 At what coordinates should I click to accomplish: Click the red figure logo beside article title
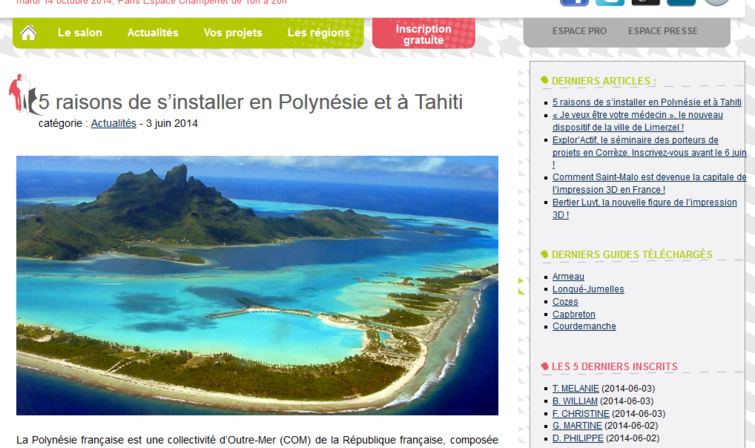click(24, 94)
